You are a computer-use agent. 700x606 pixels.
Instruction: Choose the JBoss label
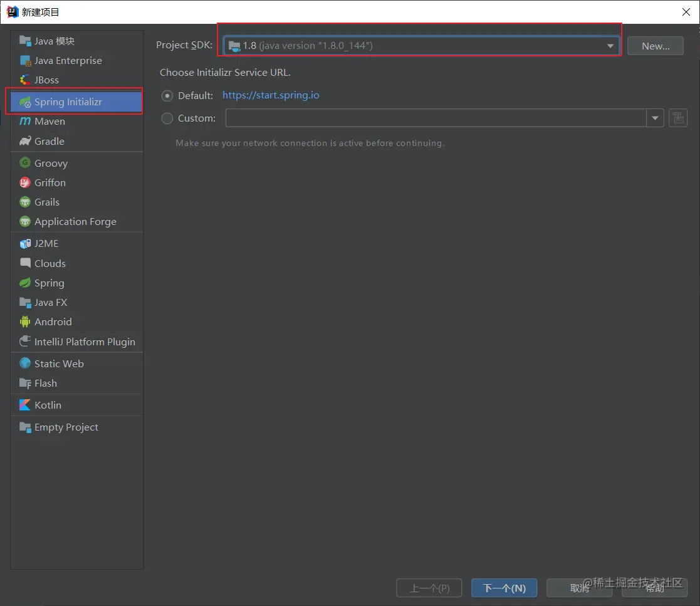[46, 80]
